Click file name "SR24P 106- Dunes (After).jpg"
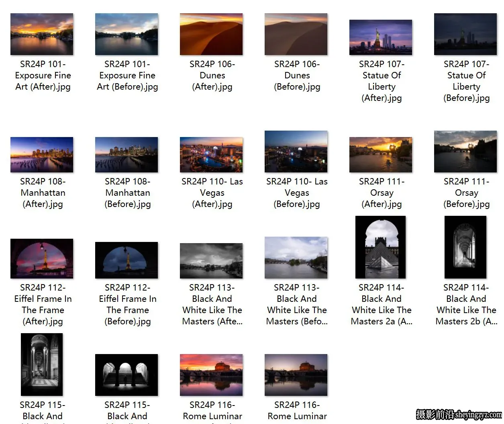 tap(212, 76)
